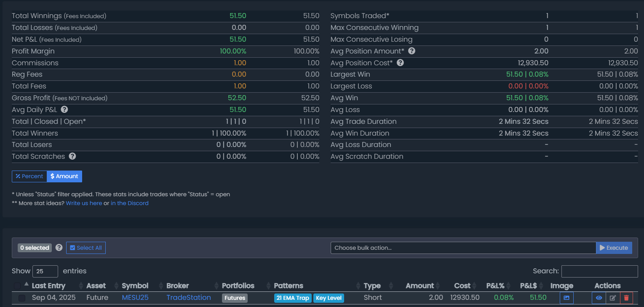
Task: Switch stats display to Percent
Action: click(x=29, y=176)
